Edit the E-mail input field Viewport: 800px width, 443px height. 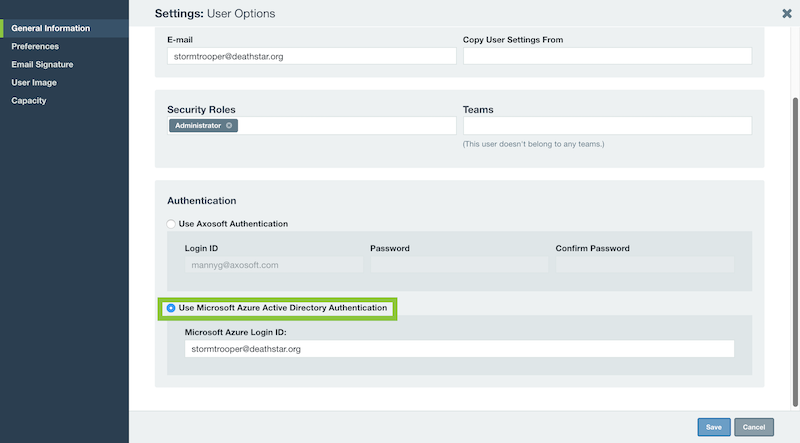(x=312, y=56)
